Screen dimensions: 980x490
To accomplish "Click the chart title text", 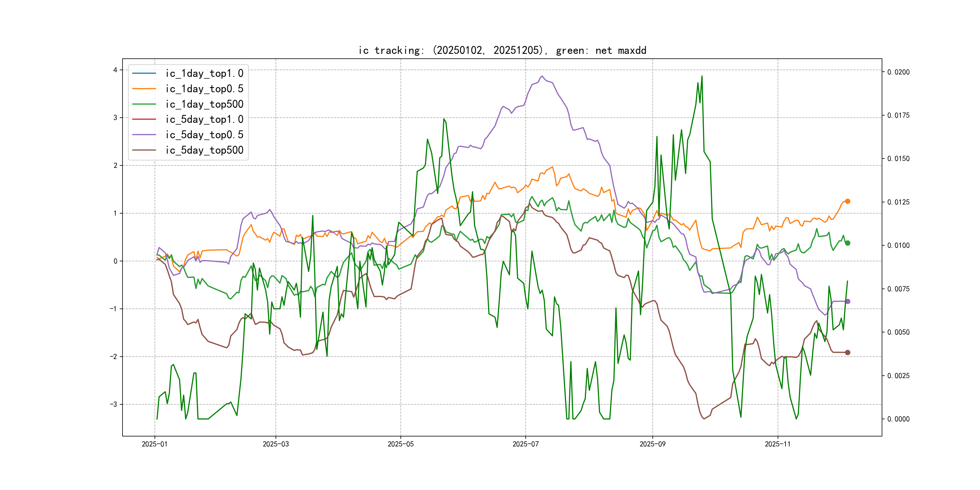I will 502,50.
